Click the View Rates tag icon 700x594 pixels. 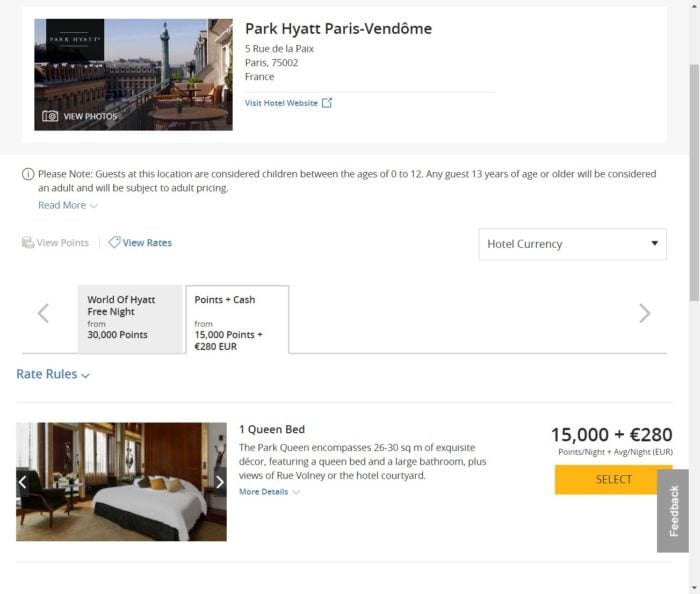point(114,242)
